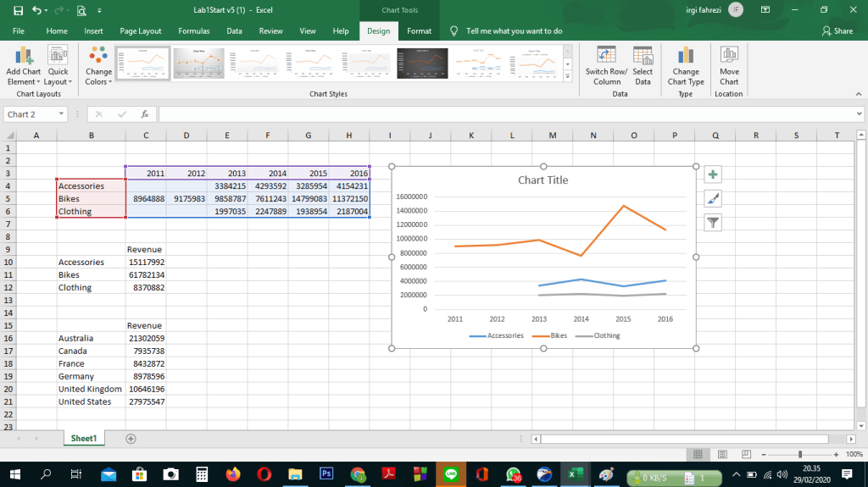Switch to the Insert tab

[93, 30]
